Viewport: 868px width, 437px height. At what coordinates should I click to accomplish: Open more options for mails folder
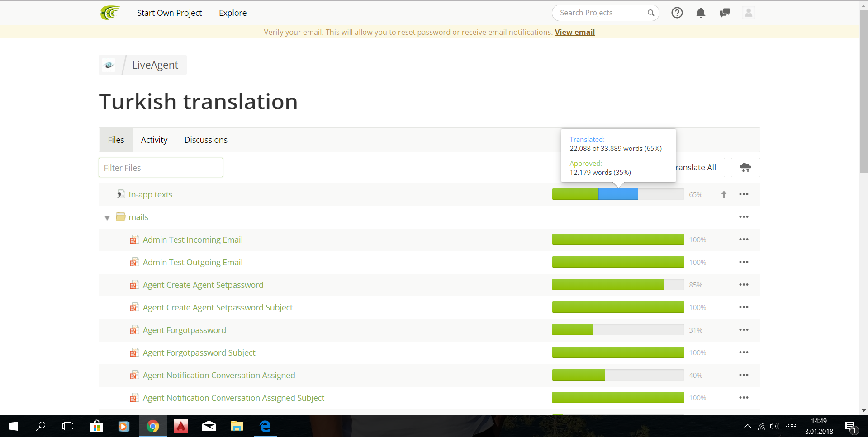click(744, 217)
